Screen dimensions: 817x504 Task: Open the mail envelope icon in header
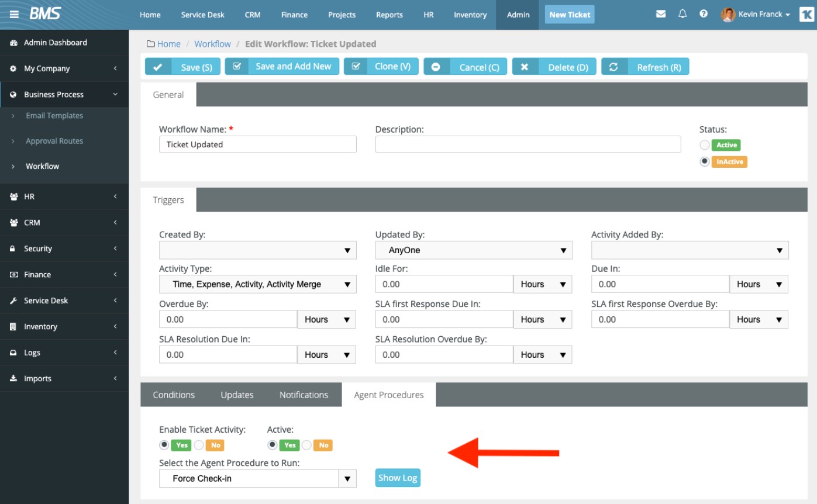(661, 15)
